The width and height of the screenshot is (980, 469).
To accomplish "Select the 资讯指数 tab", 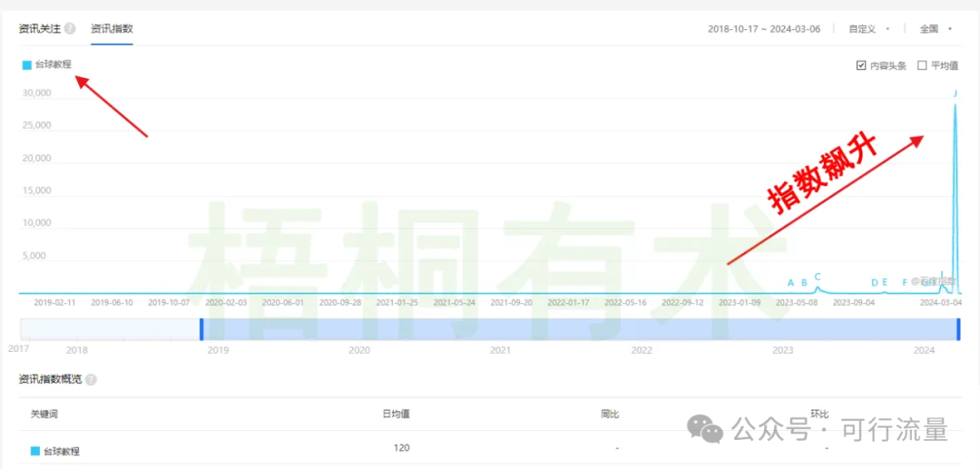I will pos(112,29).
